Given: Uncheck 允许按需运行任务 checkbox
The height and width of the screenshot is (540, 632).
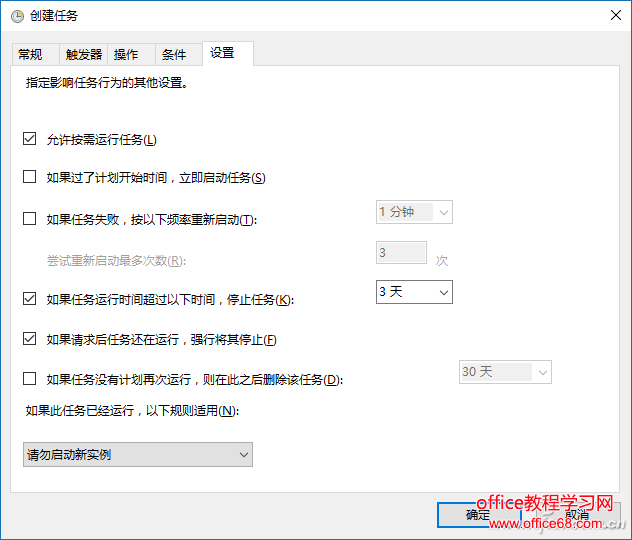Looking at the screenshot, I should point(29,139).
